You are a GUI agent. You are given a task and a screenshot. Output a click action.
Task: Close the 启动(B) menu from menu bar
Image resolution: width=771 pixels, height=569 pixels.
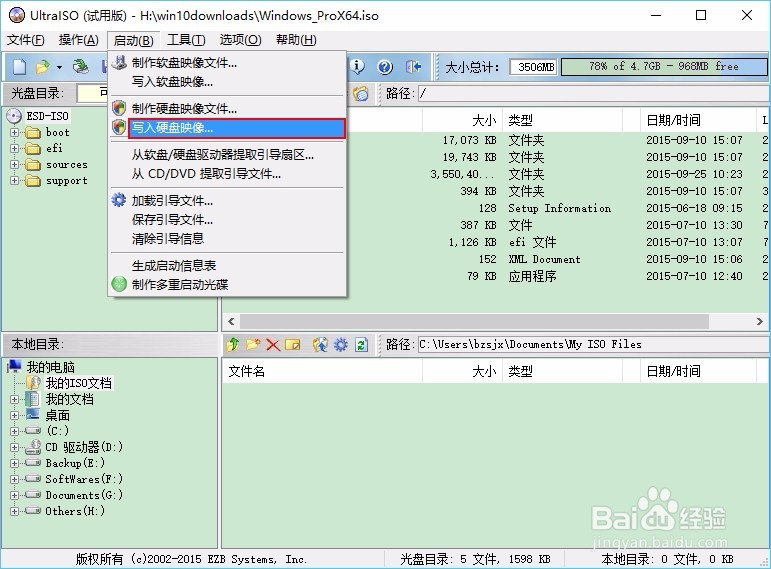(133, 40)
